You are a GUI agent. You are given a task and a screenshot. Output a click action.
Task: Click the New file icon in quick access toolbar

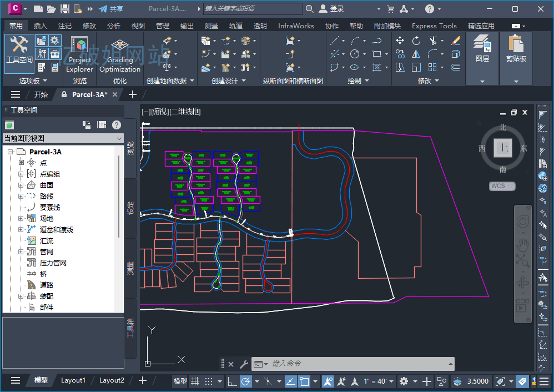pos(38,9)
